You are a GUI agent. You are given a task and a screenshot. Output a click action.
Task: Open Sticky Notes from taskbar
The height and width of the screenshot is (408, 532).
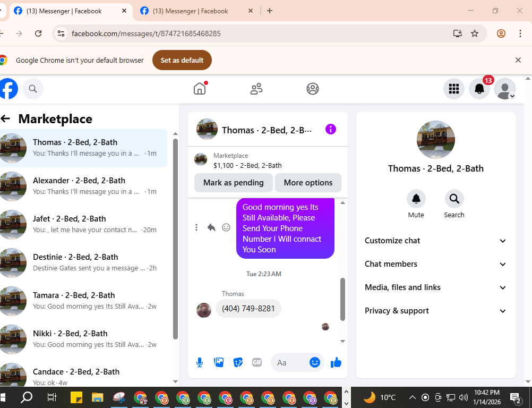tap(76, 397)
